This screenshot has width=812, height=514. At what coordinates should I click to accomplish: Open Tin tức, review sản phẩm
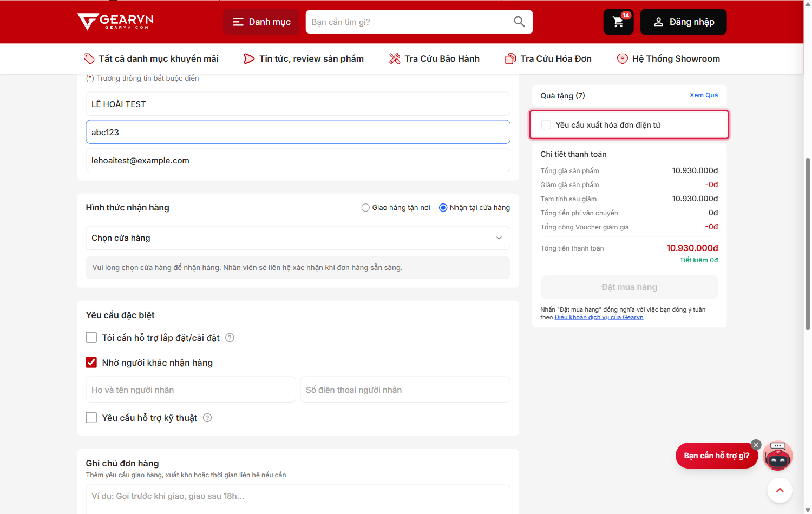[311, 58]
